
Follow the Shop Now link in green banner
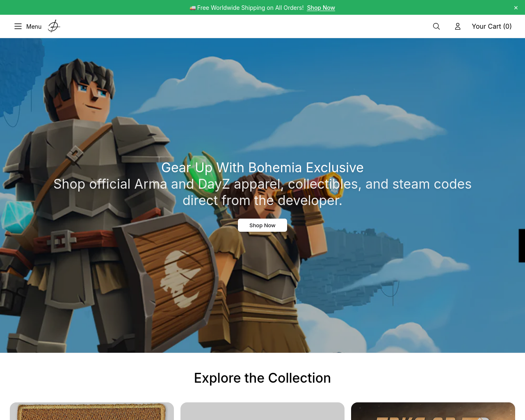[x=321, y=8]
